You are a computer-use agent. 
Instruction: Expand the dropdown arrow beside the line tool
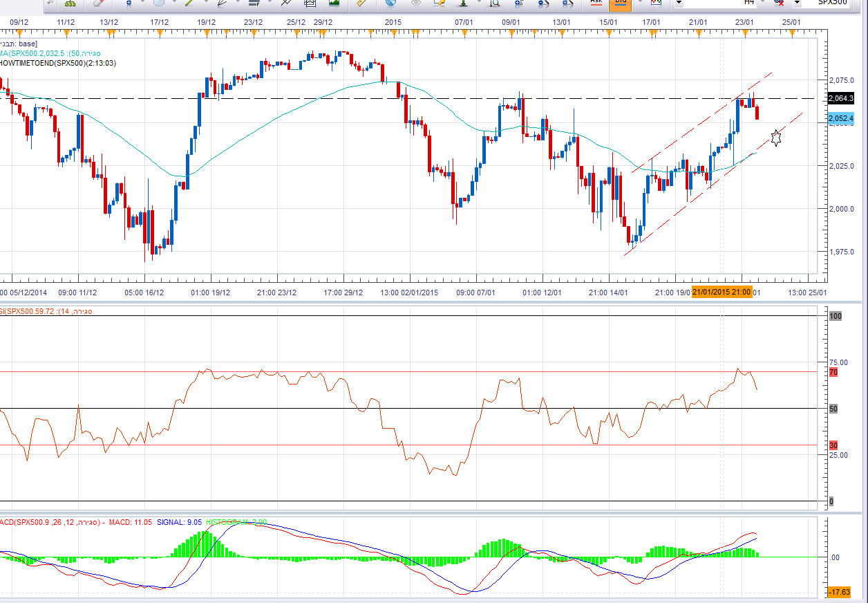click(x=204, y=3)
